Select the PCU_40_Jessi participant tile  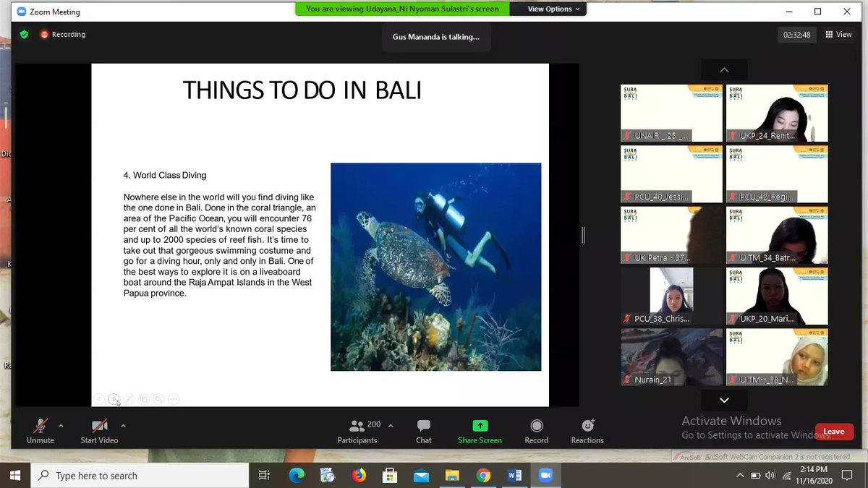point(671,174)
